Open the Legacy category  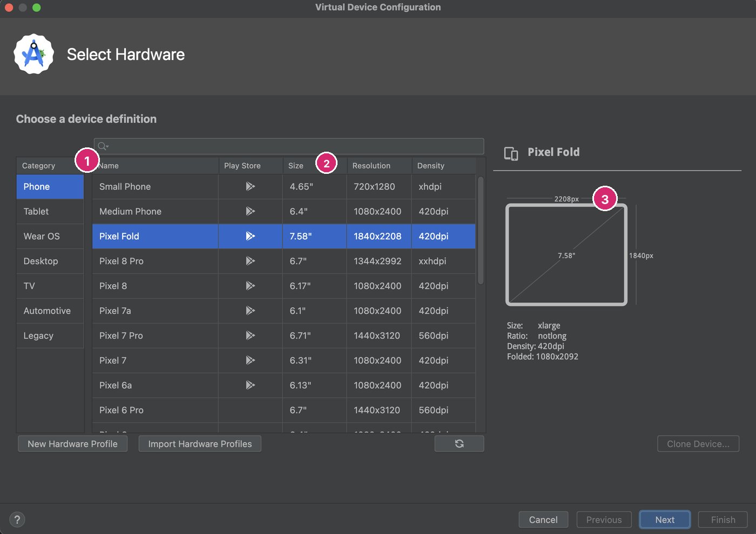(x=50, y=336)
